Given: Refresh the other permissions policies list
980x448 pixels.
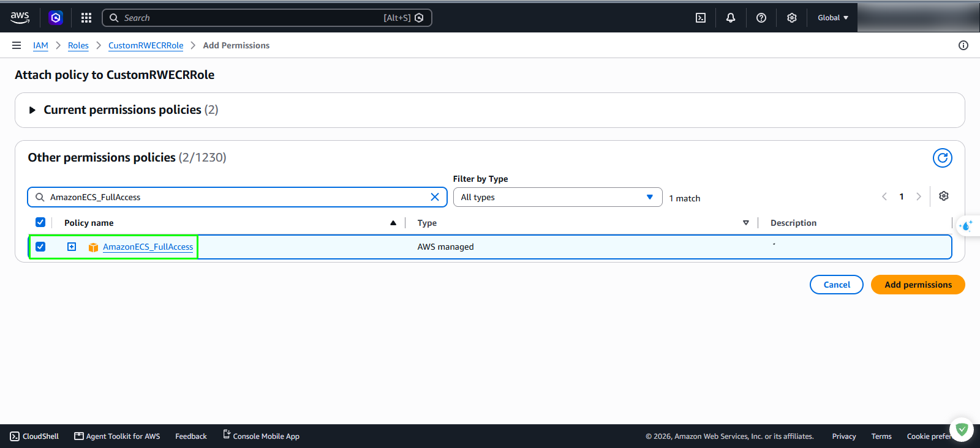Looking at the screenshot, I should click(943, 158).
